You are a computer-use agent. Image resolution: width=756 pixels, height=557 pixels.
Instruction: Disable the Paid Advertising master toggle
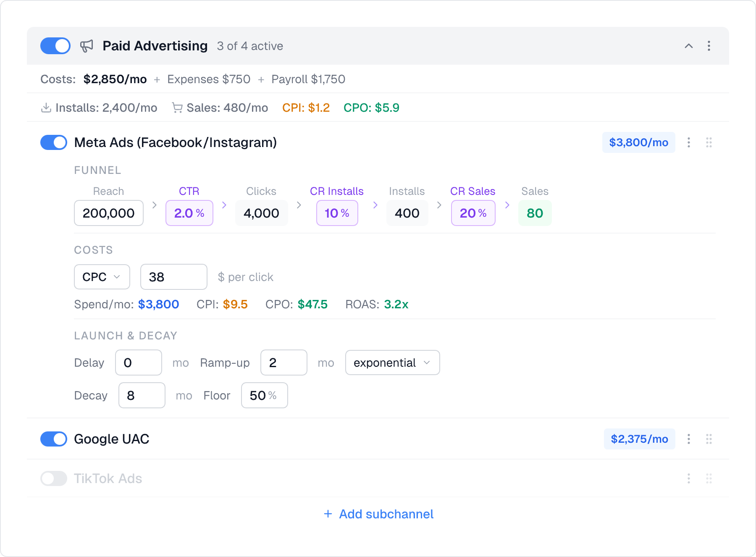tap(55, 46)
